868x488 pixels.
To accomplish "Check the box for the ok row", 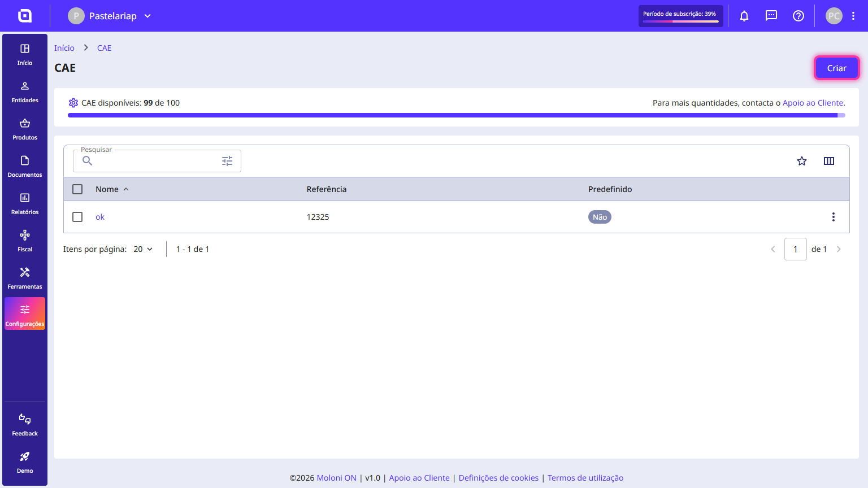I will (77, 217).
